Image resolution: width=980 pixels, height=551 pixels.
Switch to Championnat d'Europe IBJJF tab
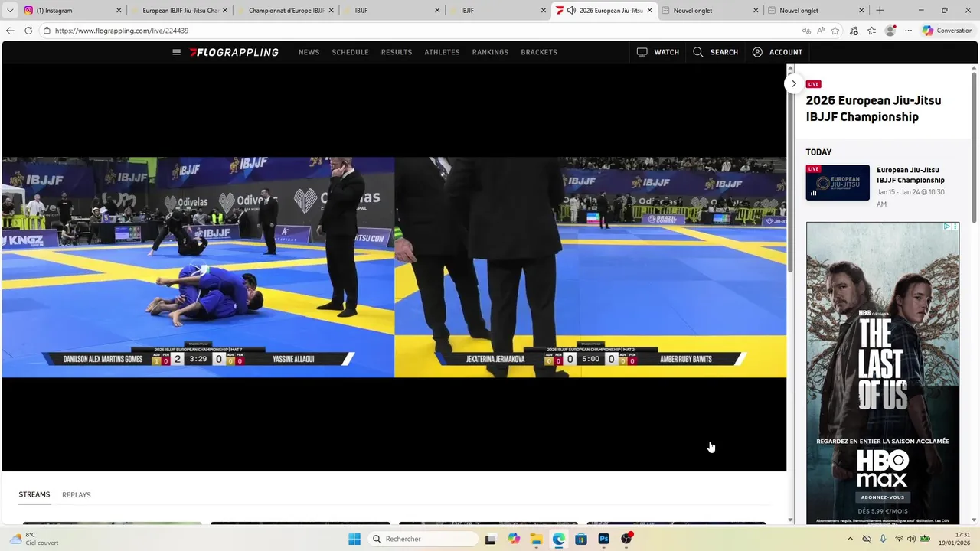pyautogui.click(x=285, y=11)
